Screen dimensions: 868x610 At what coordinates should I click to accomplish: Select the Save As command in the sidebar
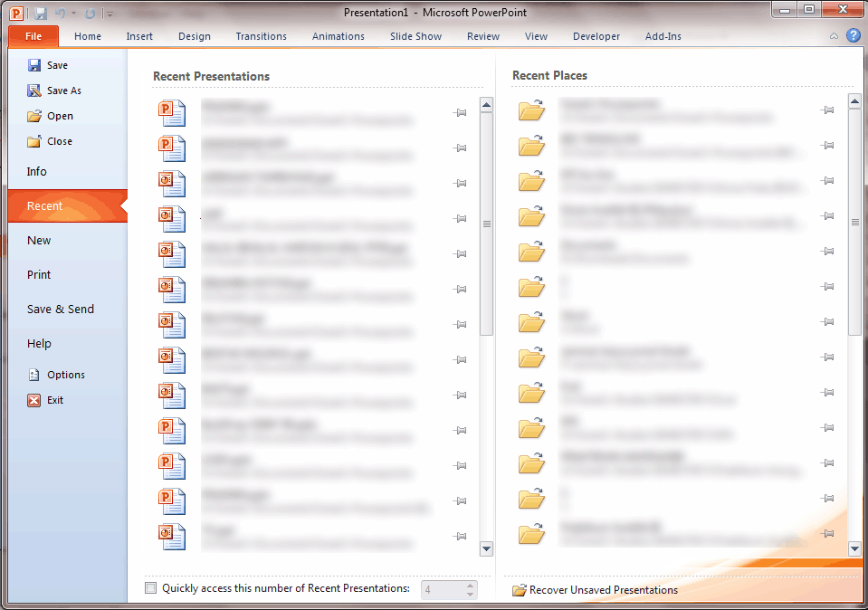[65, 90]
